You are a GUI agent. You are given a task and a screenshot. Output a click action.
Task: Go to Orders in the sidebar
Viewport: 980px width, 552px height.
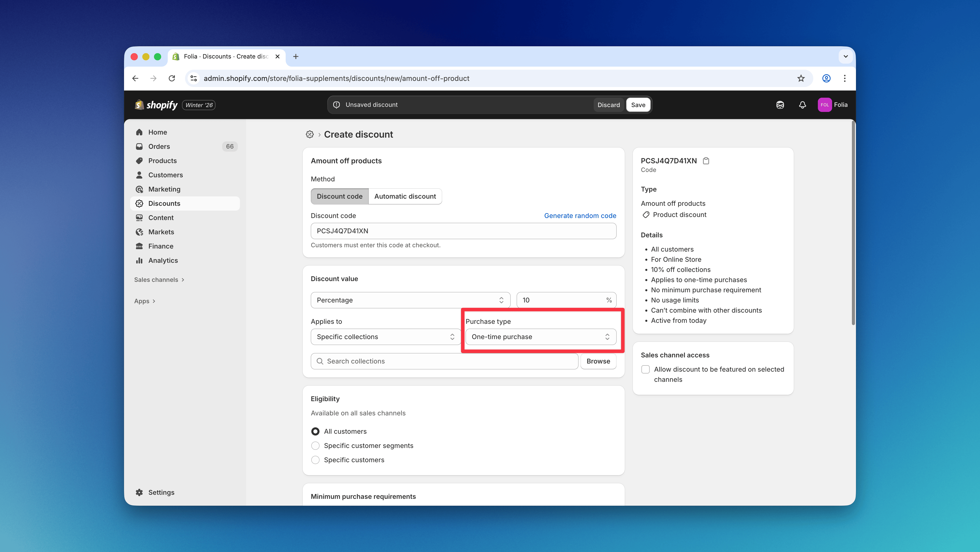[185, 147]
